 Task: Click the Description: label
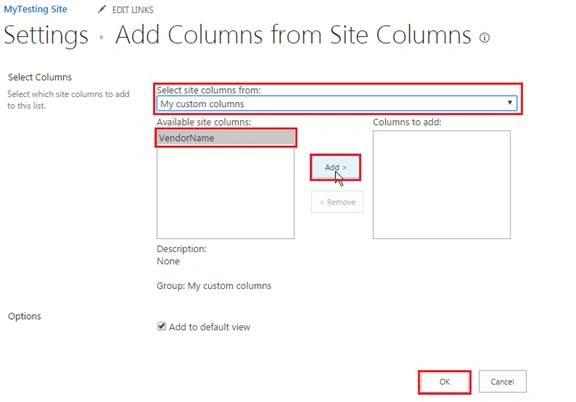point(181,249)
